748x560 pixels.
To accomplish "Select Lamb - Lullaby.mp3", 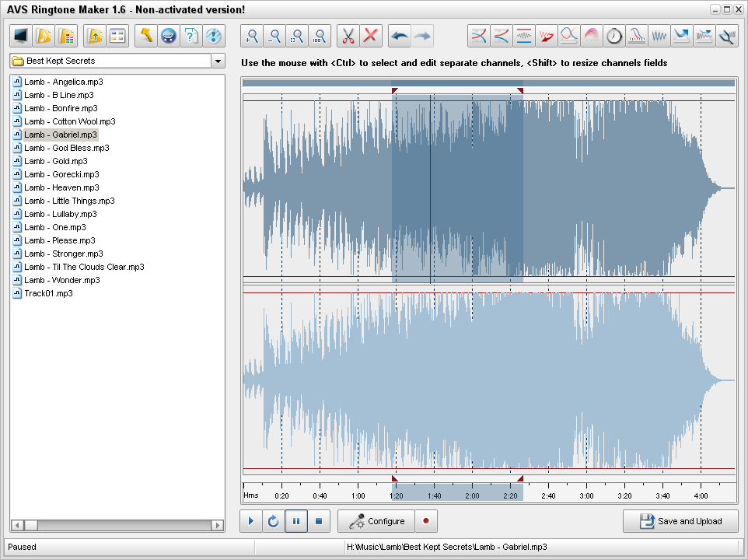I will 61,214.
